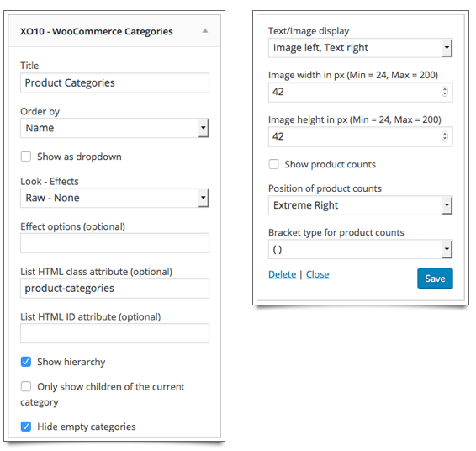Enable Only show children of current category

tap(26, 386)
